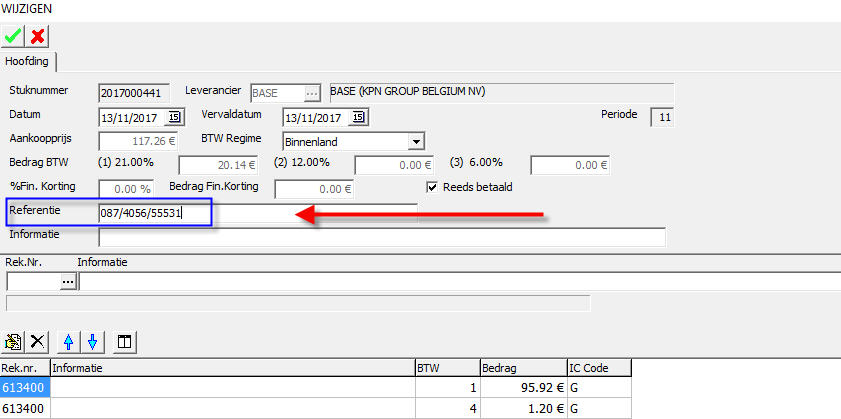Click the Bedrag column header
Image resolution: width=841 pixels, height=419 pixels.
click(522, 368)
